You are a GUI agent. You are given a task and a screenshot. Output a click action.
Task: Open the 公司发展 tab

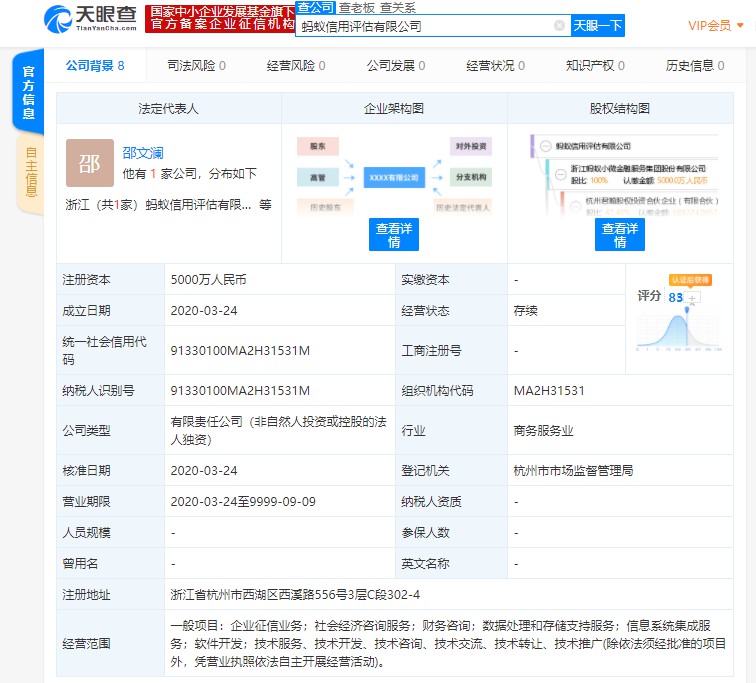tap(396, 66)
